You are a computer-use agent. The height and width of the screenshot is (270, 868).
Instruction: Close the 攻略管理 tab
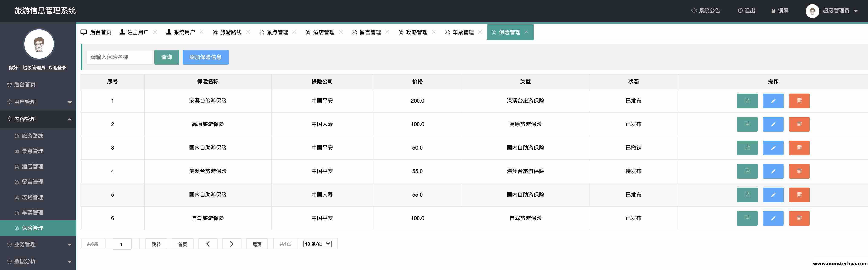click(x=434, y=32)
